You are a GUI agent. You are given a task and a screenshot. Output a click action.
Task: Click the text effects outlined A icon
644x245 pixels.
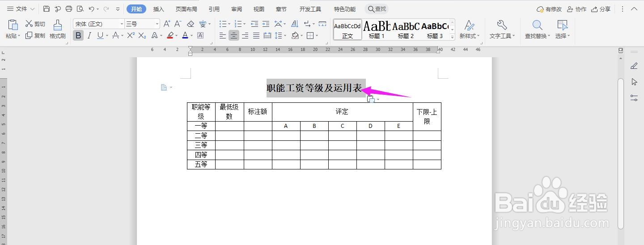tap(155, 35)
